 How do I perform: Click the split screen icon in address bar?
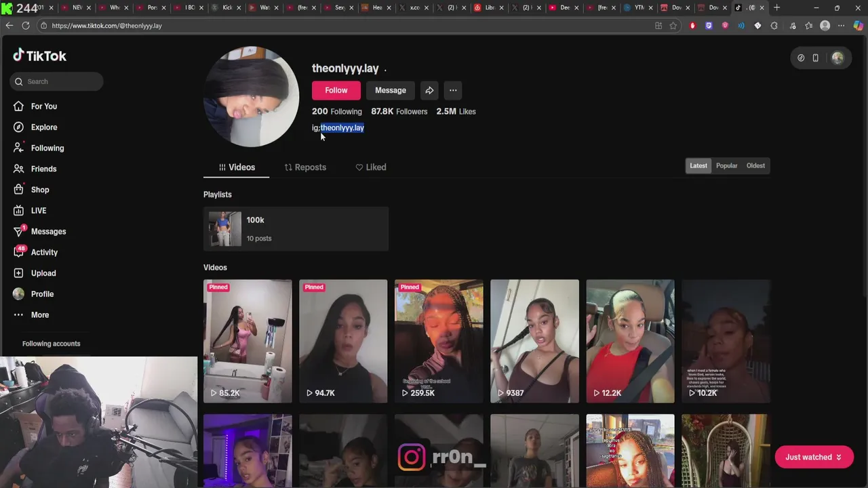(658, 26)
